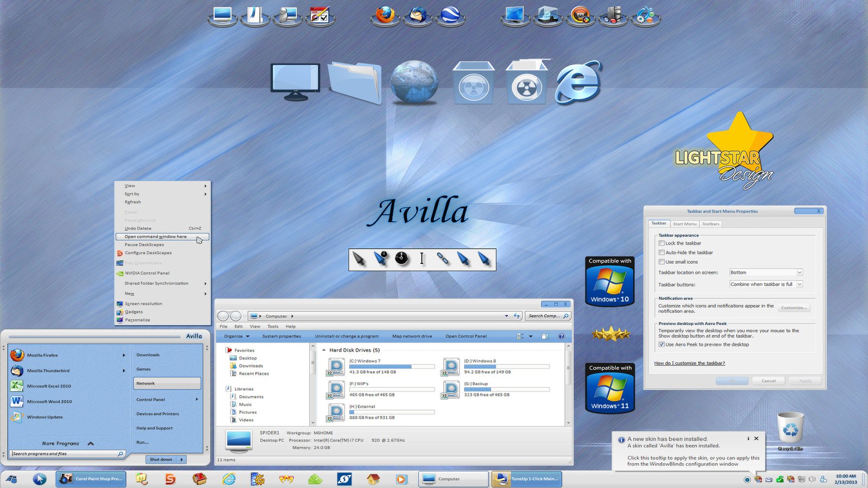Image resolution: width=868 pixels, height=488 pixels.
Task: Click the volume speaker tray icon
Action: (812, 479)
